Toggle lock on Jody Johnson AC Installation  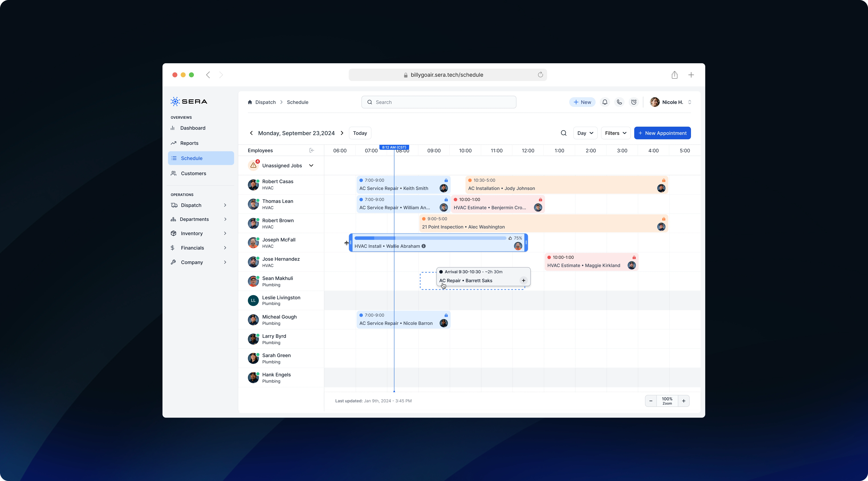tap(663, 180)
